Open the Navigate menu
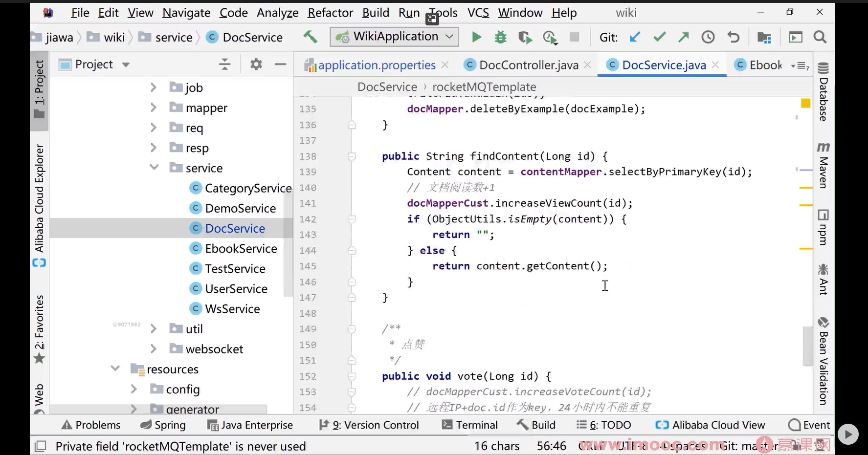The height and width of the screenshot is (455, 868). (x=186, y=13)
